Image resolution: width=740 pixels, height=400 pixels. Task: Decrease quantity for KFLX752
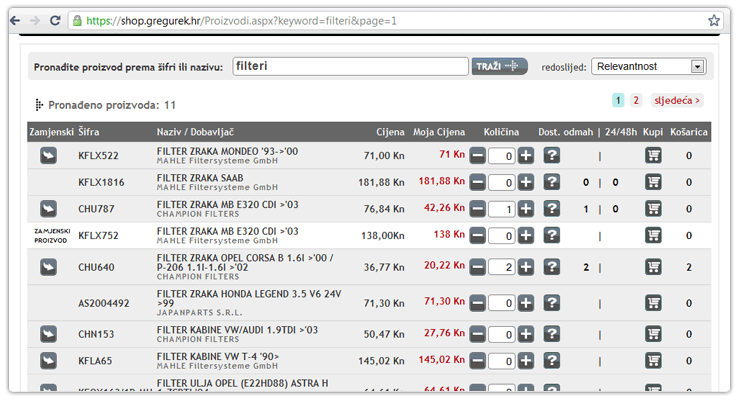(478, 236)
